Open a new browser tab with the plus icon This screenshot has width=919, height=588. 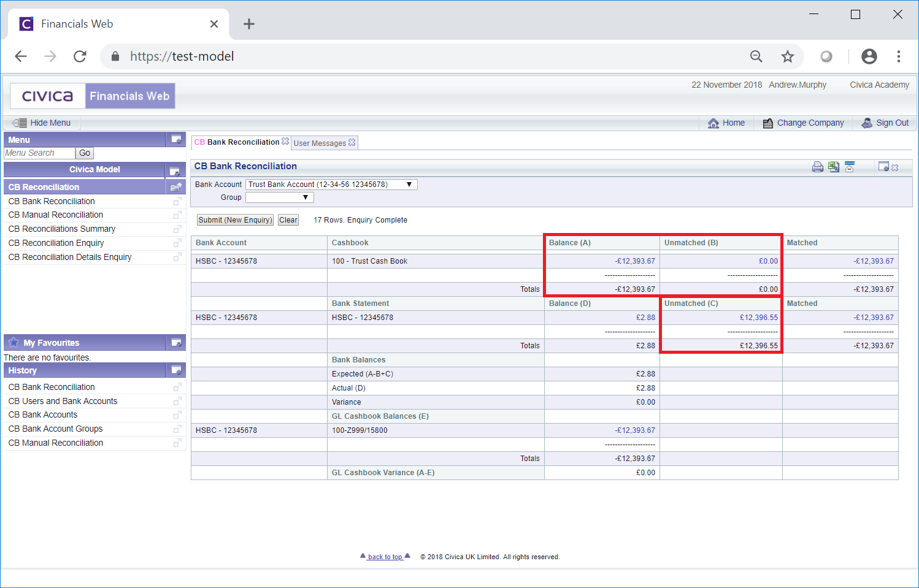point(248,24)
